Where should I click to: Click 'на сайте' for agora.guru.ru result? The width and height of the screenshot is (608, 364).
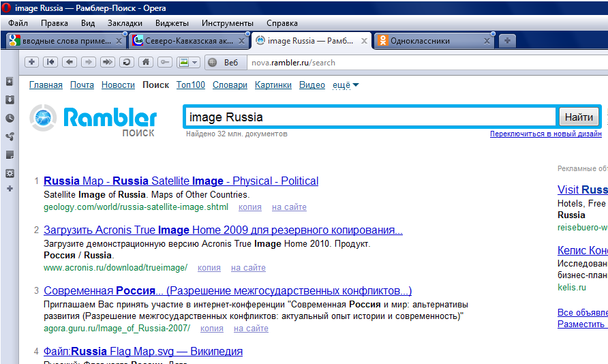pyautogui.click(x=251, y=329)
